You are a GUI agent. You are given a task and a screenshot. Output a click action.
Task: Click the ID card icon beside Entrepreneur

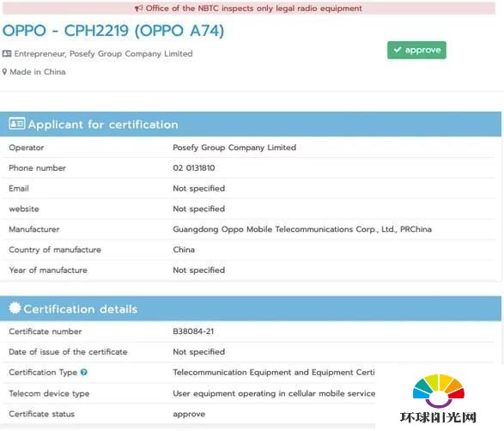point(7,53)
